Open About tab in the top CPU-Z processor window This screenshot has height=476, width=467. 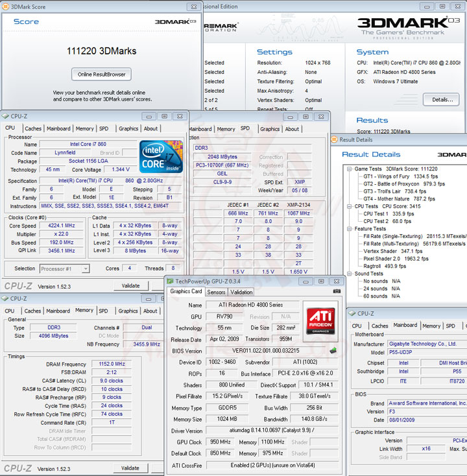tap(150, 128)
